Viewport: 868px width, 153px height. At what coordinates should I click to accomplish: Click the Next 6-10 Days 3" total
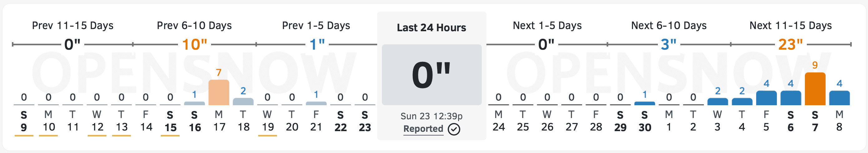(x=668, y=44)
